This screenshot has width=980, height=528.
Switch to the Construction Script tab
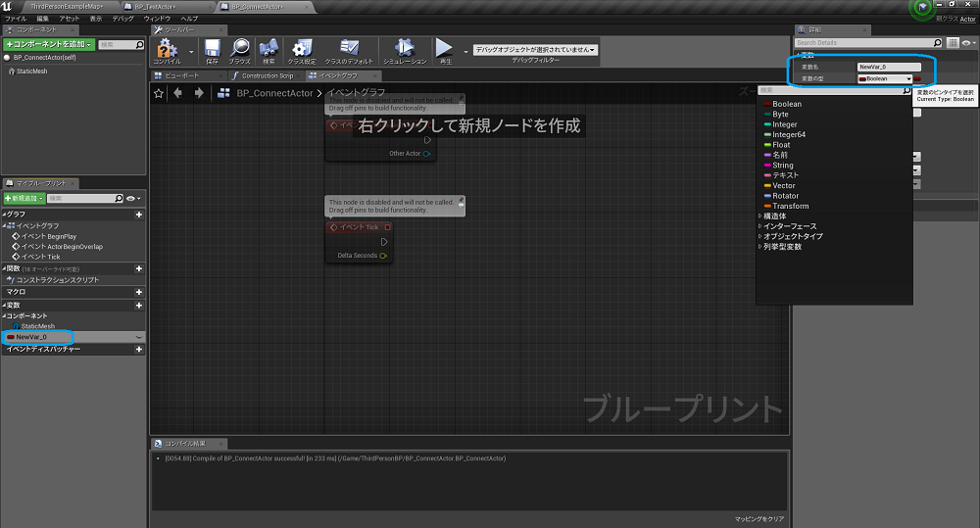(x=267, y=75)
